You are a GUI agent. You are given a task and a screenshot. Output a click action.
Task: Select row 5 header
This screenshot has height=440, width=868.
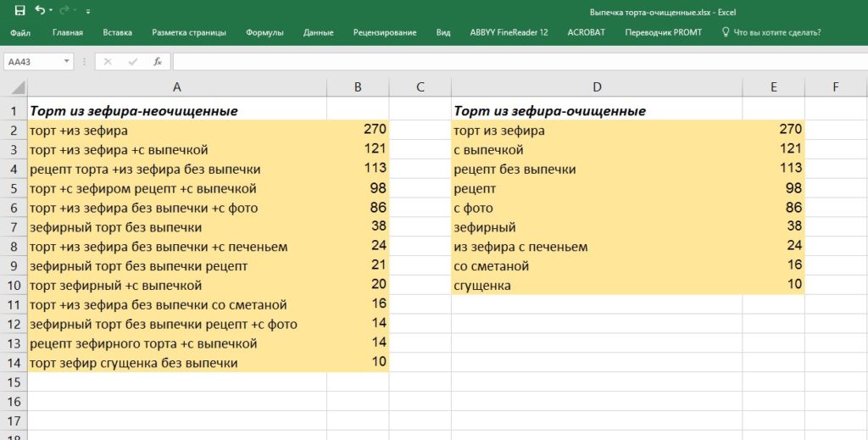click(x=14, y=188)
